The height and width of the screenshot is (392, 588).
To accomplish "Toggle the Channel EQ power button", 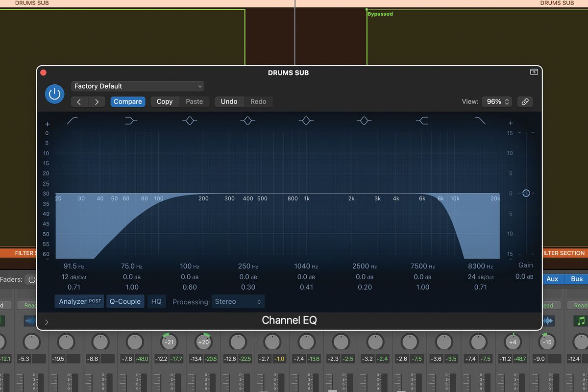I will (x=54, y=94).
